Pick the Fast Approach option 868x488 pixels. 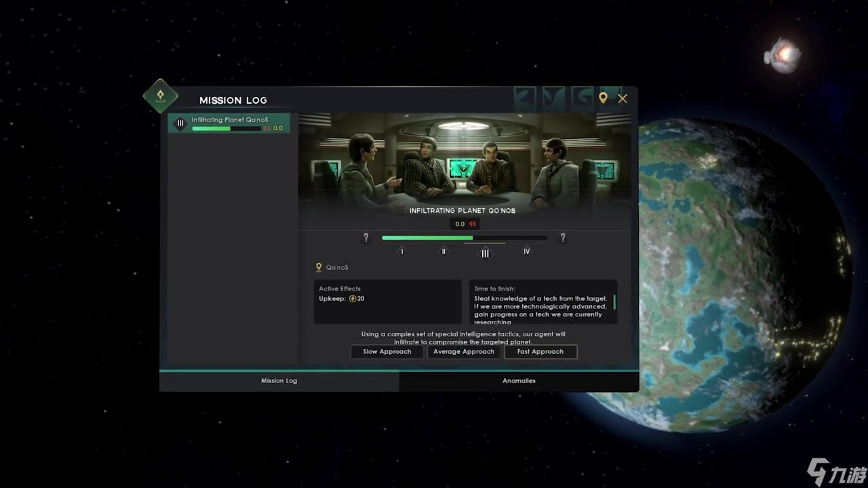pos(540,352)
